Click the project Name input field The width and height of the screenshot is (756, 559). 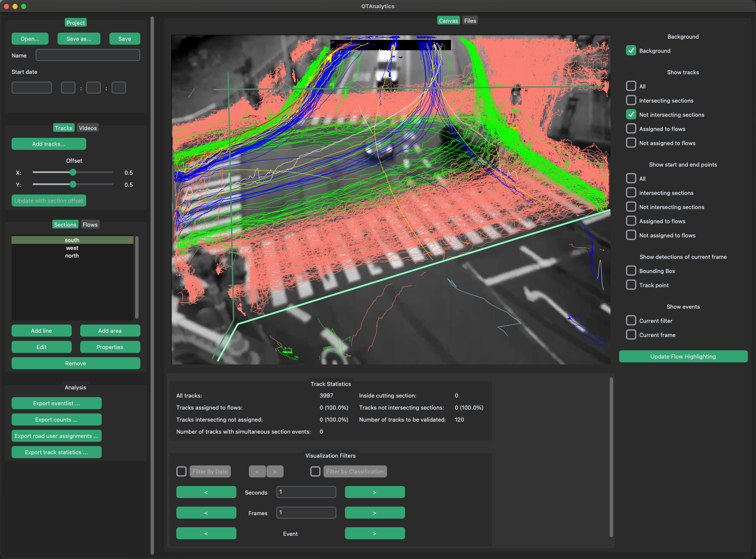click(88, 55)
